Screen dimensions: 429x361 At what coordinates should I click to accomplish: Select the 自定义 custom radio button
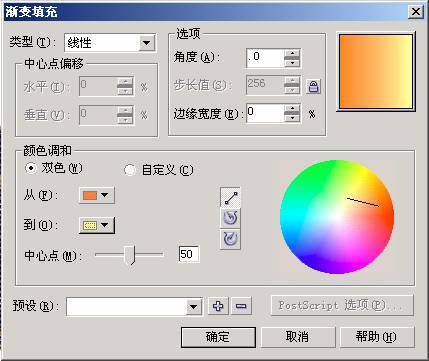coord(130,170)
